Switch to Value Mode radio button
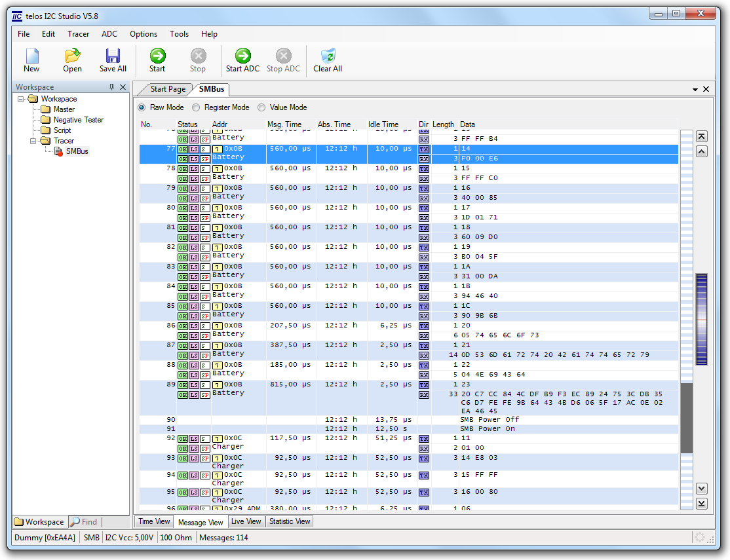 261,107
